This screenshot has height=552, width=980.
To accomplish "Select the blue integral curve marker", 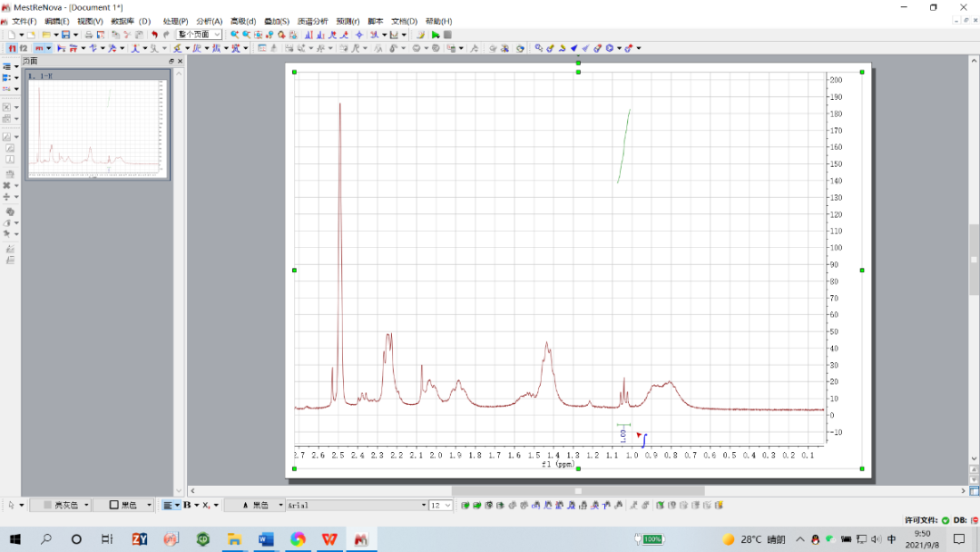I will coord(644,439).
